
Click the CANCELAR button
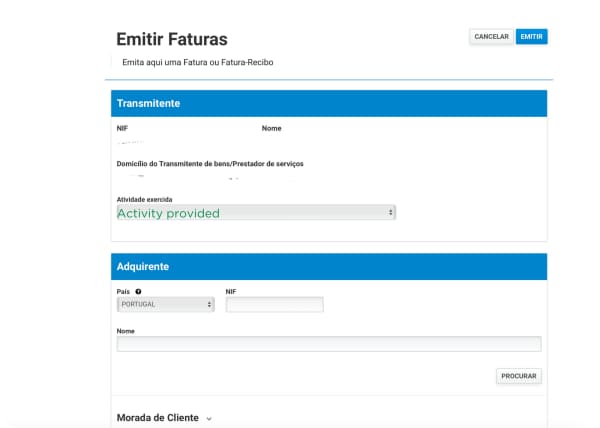point(491,37)
